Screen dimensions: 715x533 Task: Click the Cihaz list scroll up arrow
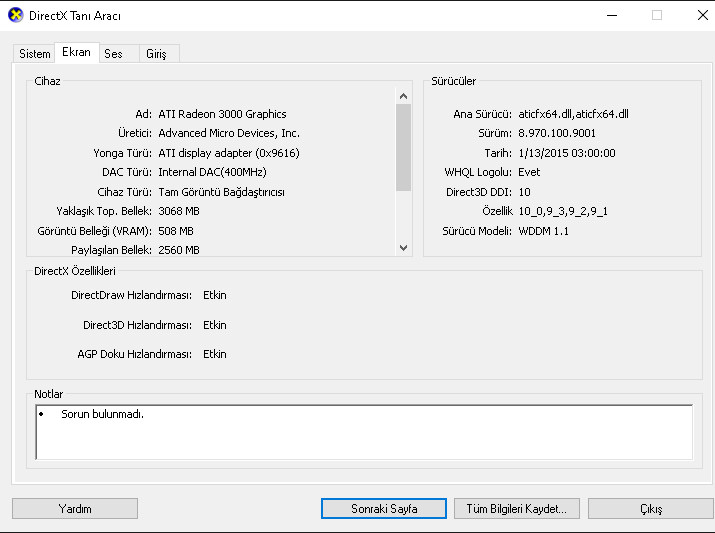[x=403, y=96]
